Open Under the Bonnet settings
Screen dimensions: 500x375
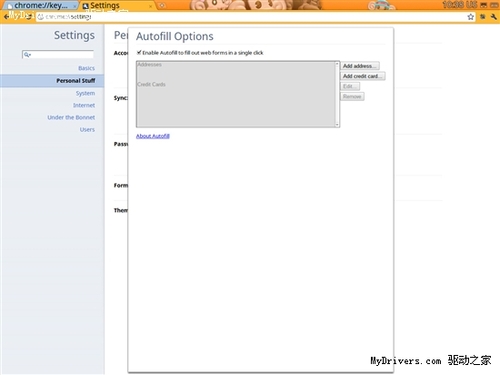click(x=71, y=117)
